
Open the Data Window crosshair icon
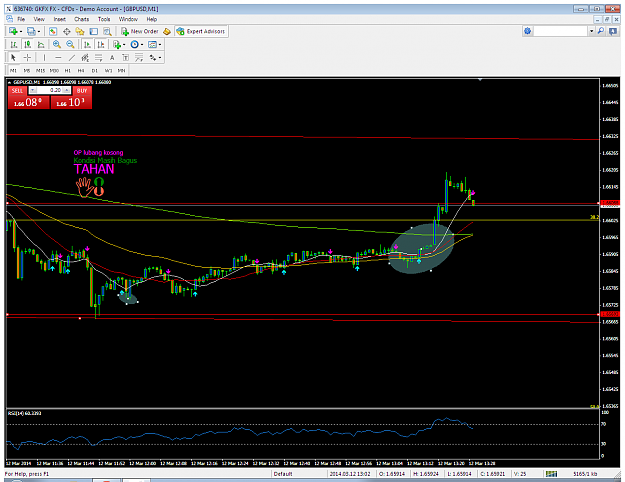(66, 31)
